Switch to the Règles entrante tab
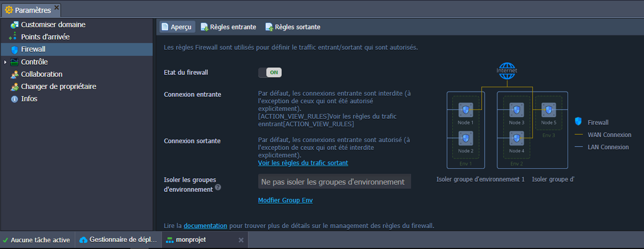644x249 pixels. click(228, 27)
